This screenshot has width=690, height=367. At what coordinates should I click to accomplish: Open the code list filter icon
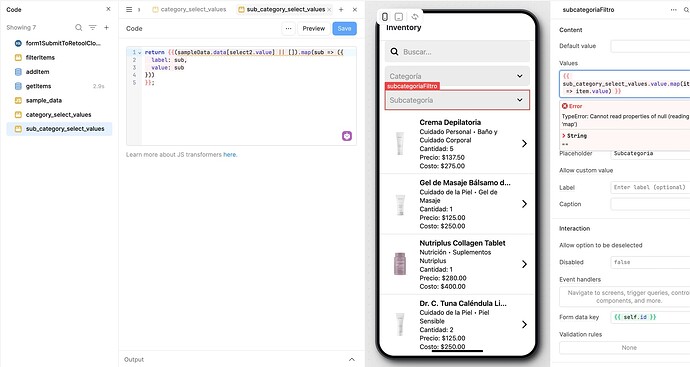coord(92,27)
